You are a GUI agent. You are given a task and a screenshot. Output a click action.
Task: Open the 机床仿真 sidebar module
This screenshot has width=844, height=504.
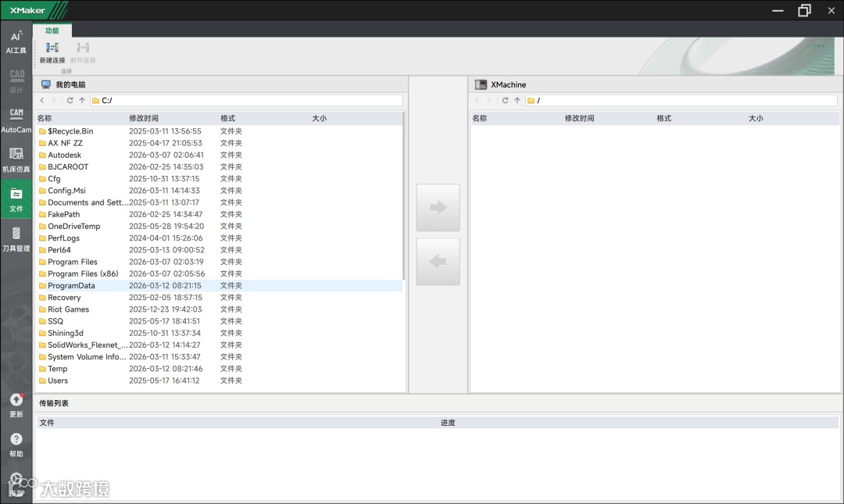pyautogui.click(x=16, y=160)
